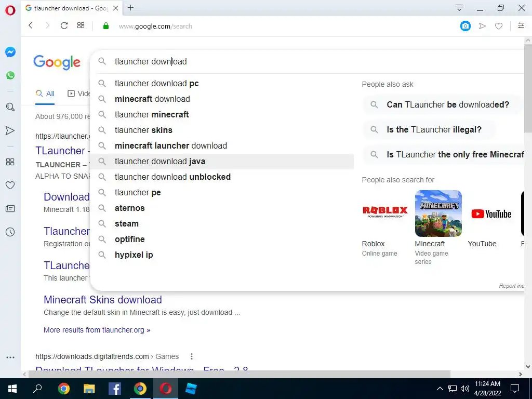Open Easy Setup panel
The width and height of the screenshot is (532, 399).
521,25
